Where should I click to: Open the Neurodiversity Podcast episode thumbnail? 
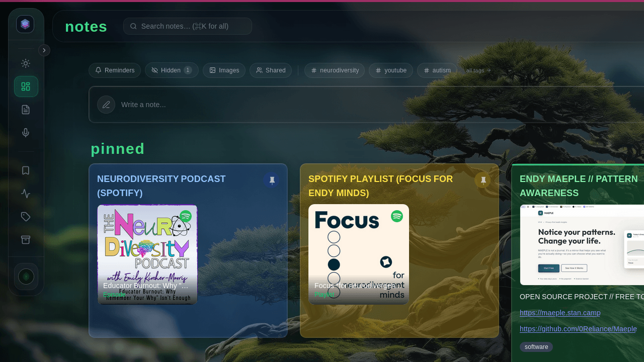147,254
